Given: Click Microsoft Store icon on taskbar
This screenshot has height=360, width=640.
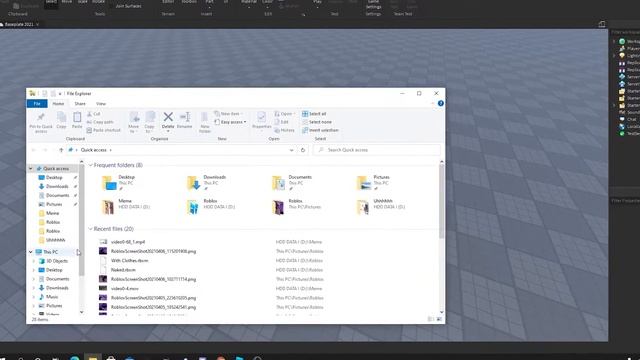Looking at the screenshot, I should coord(111,358).
